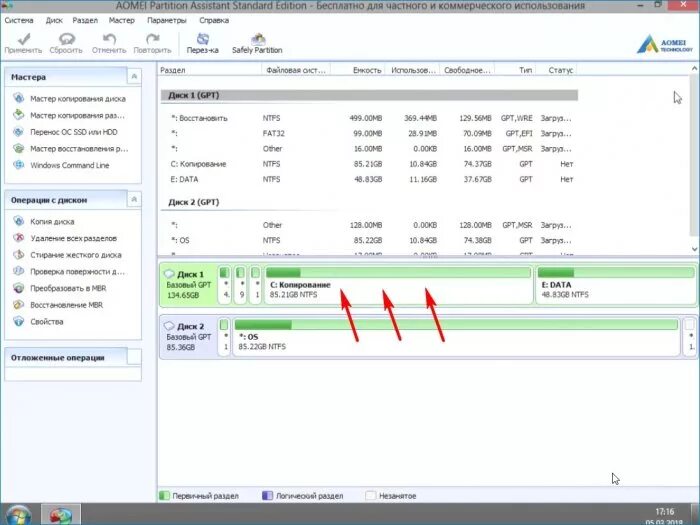This screenshot has height=525, width=700.
Task: Select the C: Копирование row in list
Action: point(370,164)
